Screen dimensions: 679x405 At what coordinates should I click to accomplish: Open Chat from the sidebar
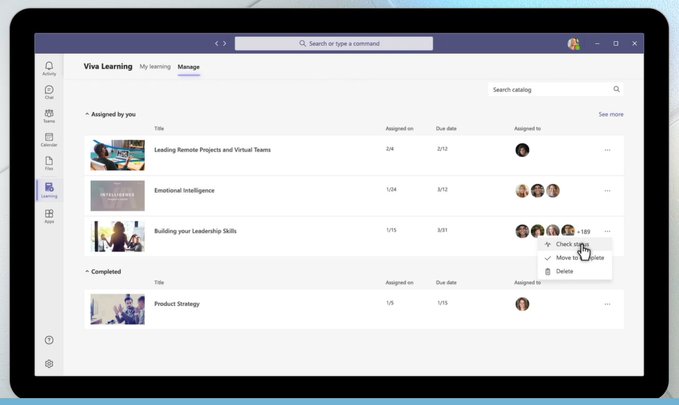(x=49, y=92)
